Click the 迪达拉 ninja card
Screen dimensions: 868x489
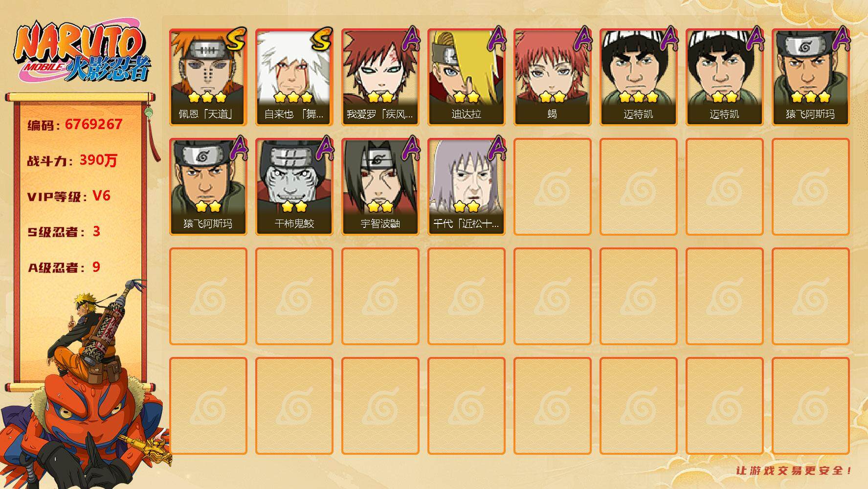point(466,77)
